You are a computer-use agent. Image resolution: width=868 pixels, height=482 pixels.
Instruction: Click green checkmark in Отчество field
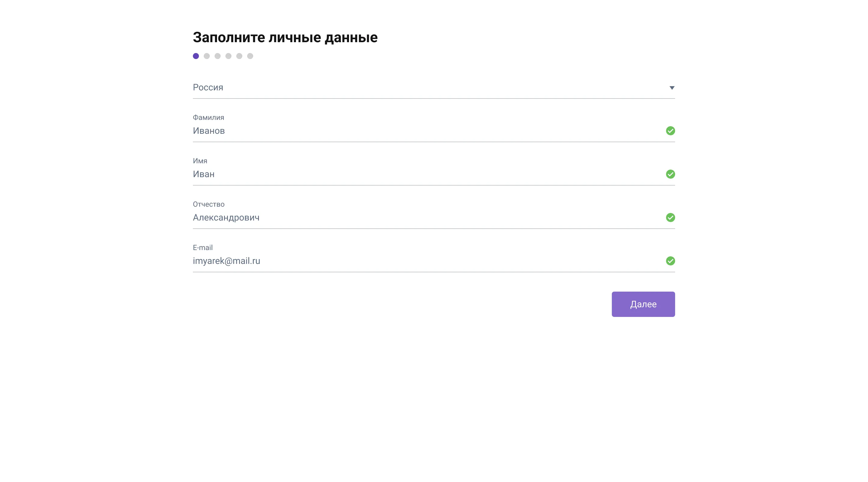[670, 218]
